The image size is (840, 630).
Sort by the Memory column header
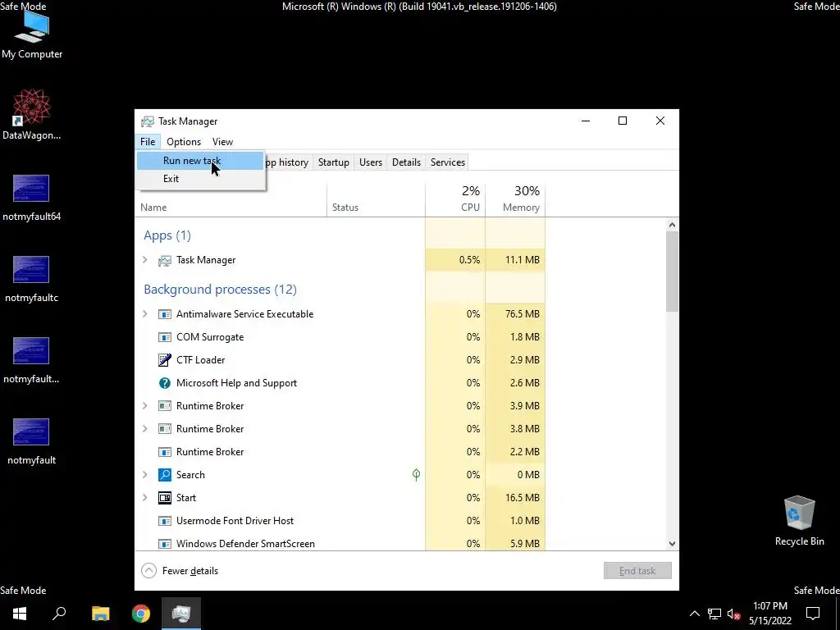point(515,200)
